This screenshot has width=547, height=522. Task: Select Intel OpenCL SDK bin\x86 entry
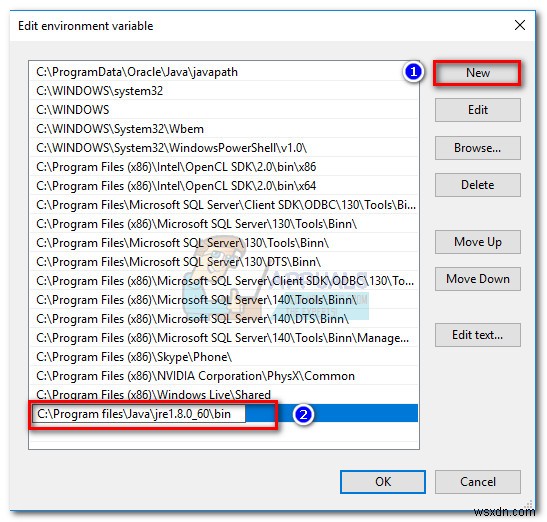[224, 167]
